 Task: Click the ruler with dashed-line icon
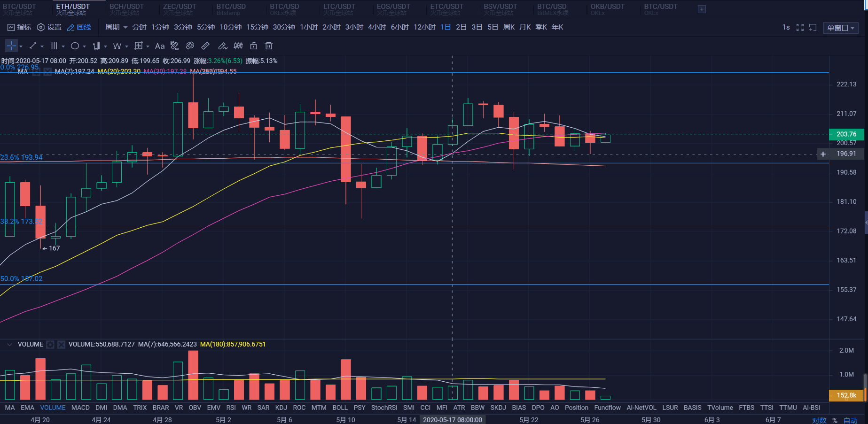point(175,46)
